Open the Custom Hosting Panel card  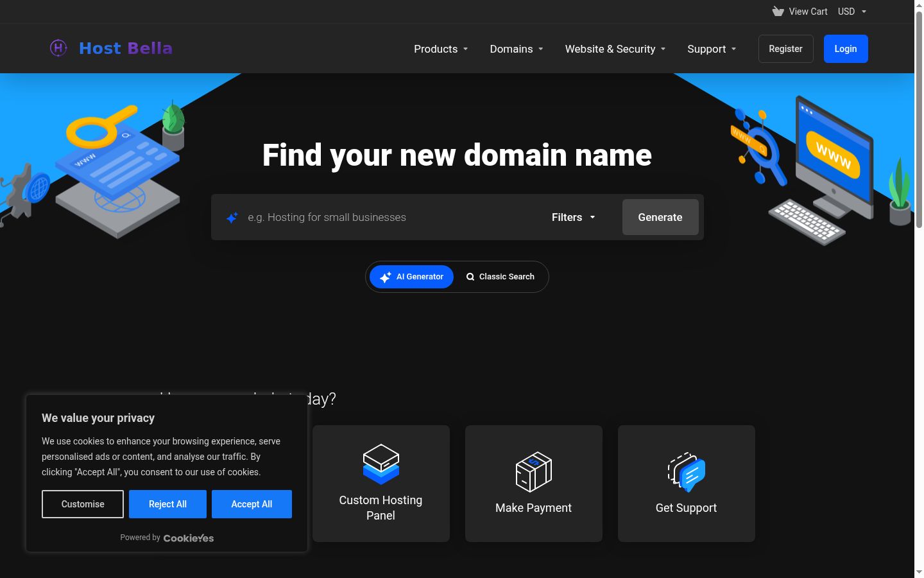(381, 484)
